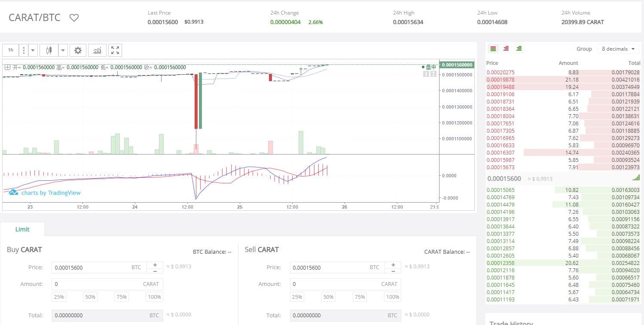This screenshot has height=325, width=644.
Task: Show only sell orders in order book
Action: pos(506,49)
